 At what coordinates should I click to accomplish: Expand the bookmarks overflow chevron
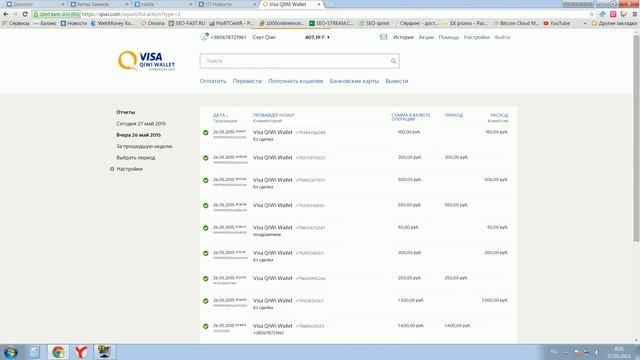tap(585, 23)
